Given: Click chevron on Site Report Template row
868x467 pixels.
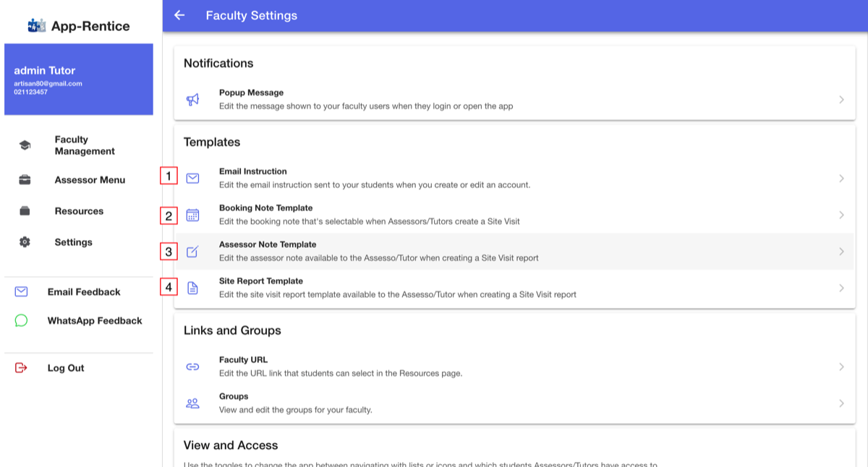Looking at the screenshot, I should [x=841, y=288].
